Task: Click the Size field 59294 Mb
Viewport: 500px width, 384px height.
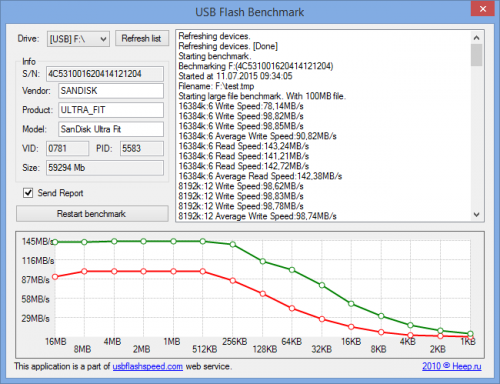Action: (105, 168)
